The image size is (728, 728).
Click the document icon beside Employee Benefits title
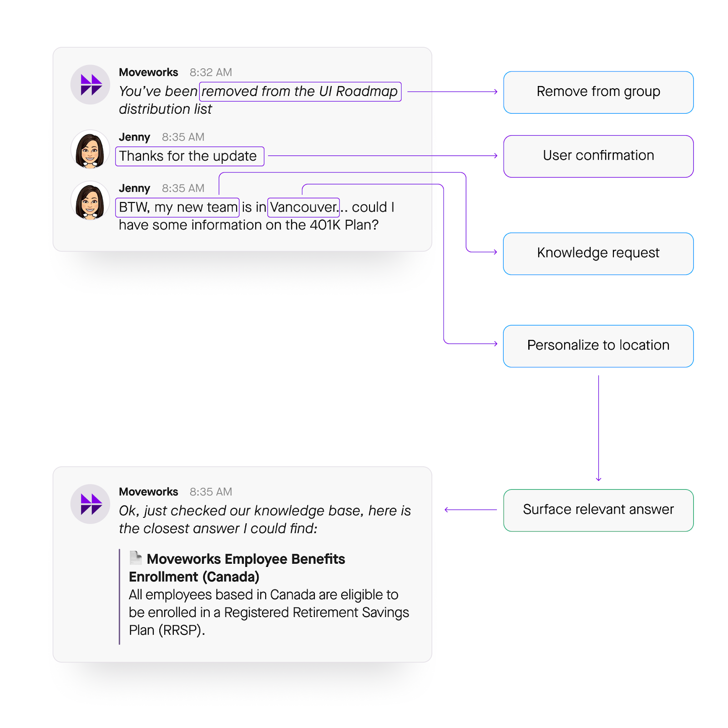[135, 557]
